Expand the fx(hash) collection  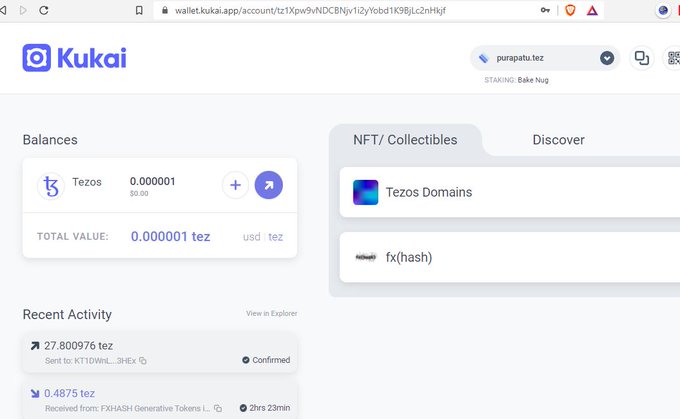(x=510, y=257)
